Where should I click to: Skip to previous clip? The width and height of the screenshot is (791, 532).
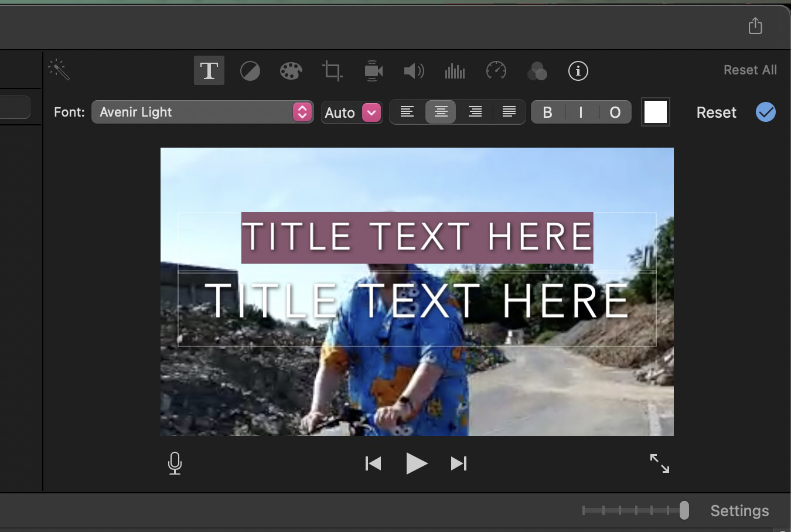pos(373,463)
